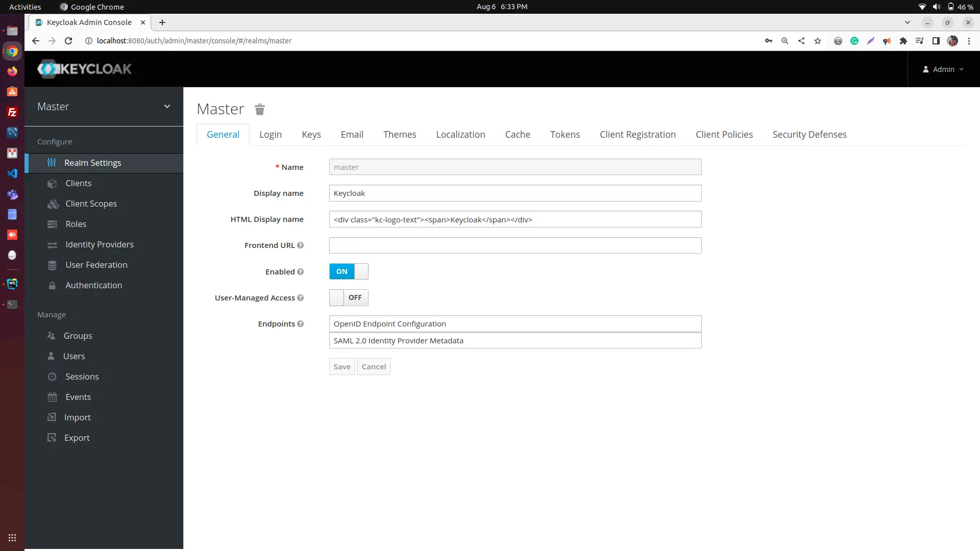Expand the Master realm selector
This screenshot has height=551, width=980.
pos(104,107)
